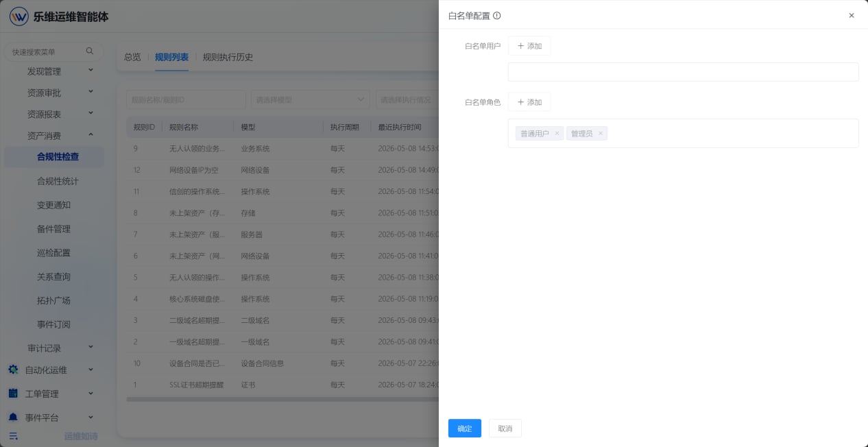Open the 事件订阅 sidebar item
The image size is (868, 447).
[x=54, y=324]
